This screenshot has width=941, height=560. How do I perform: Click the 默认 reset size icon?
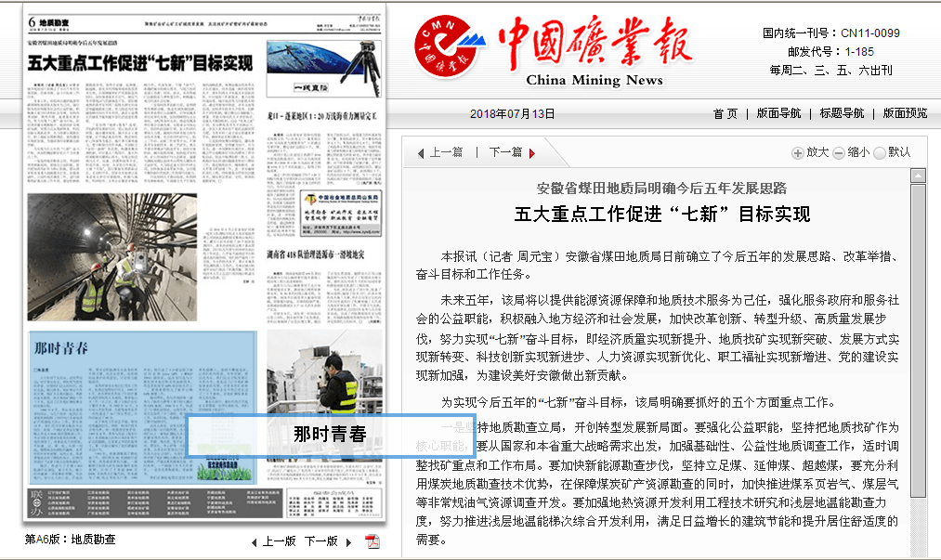point(879,152)
